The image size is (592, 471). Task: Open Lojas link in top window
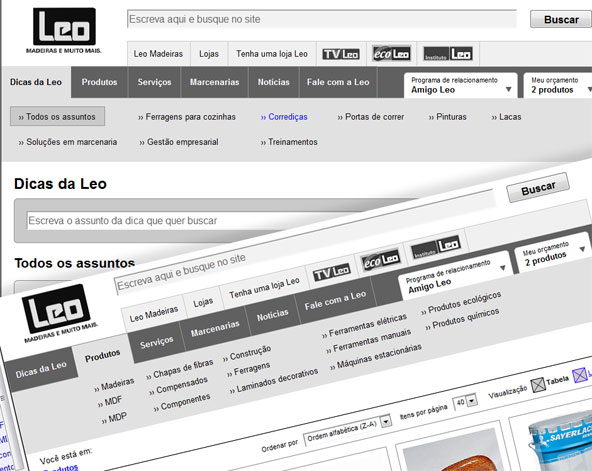point(209,54)
